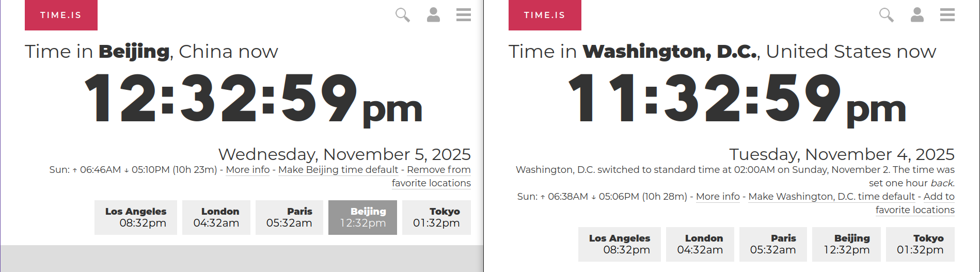Click the TIME.IS logo in Washington pane

click(x=545, y=15)
